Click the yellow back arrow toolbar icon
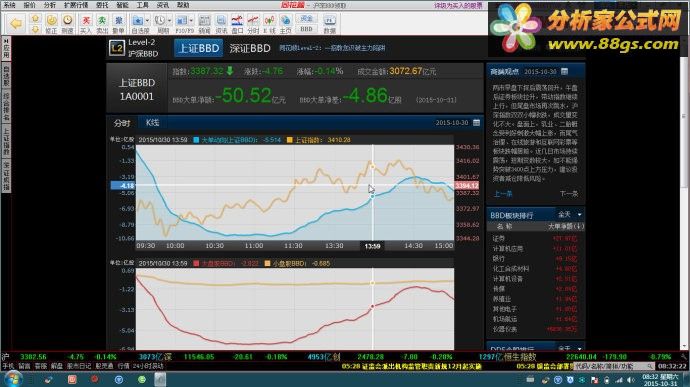 [16, 23]
